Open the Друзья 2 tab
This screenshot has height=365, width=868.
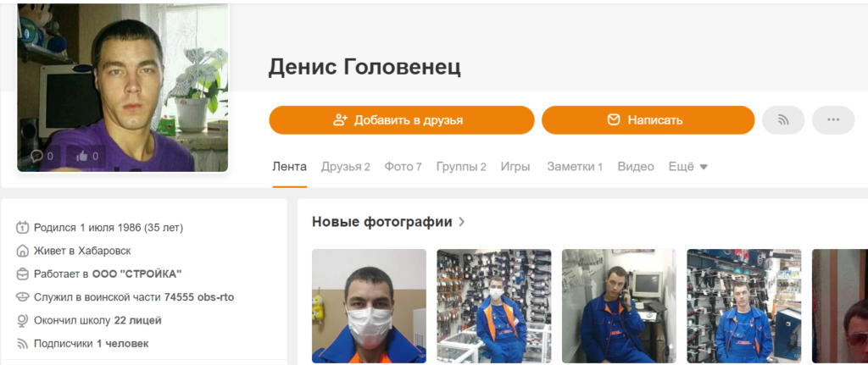pyautogui.click(x=346, y=167)
